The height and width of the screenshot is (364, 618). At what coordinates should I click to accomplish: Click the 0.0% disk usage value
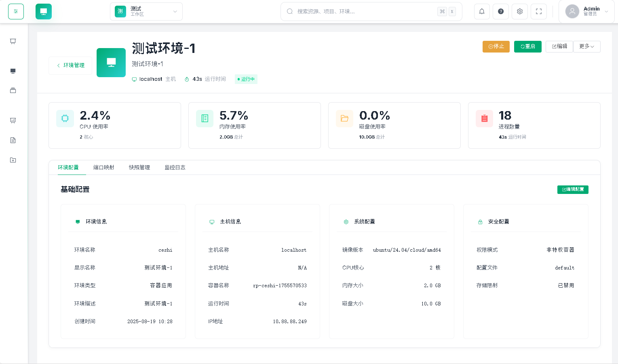(x=375, y=116)
